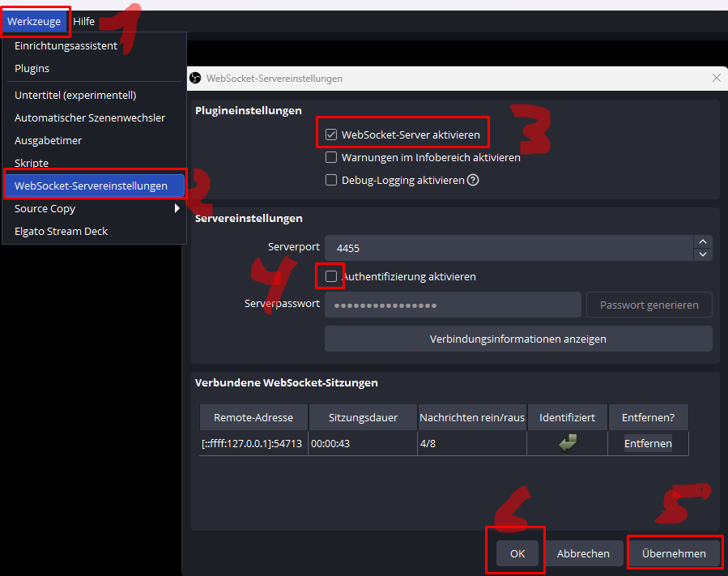Open Automatischer Szenenwechsler from menu
The width and height of the screenshot is (728, 576).
90,118
